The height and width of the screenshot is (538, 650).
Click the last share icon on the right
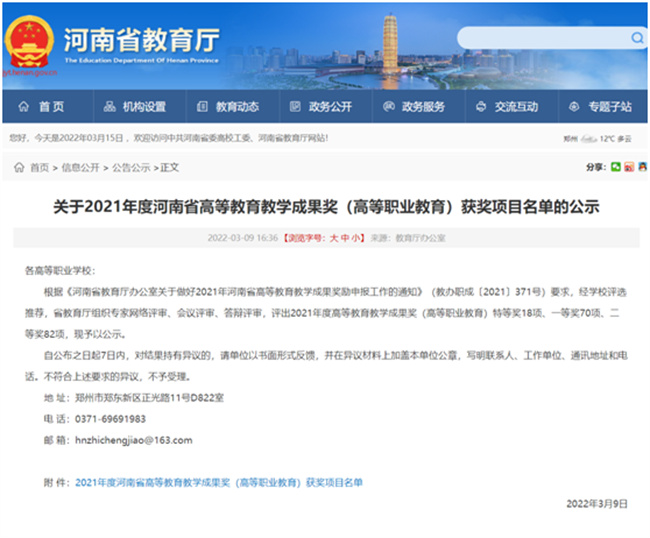click(x=641, y=167)
